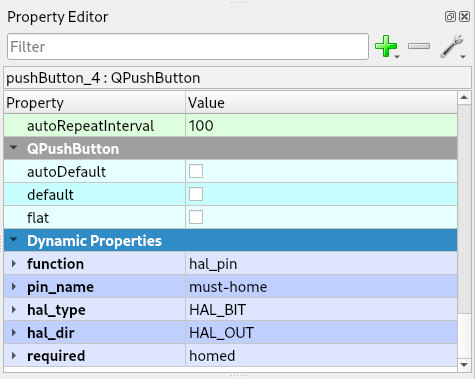Image resolution: width=475 pixels, height=379 pixels.
Task: Click the Filter text input field
Action: [188, 46]
